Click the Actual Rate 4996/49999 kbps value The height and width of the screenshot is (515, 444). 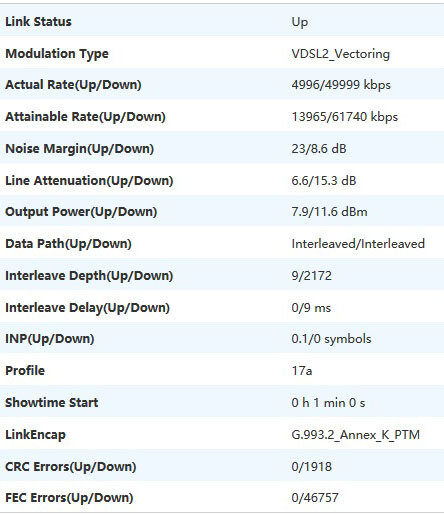[341, 85]
